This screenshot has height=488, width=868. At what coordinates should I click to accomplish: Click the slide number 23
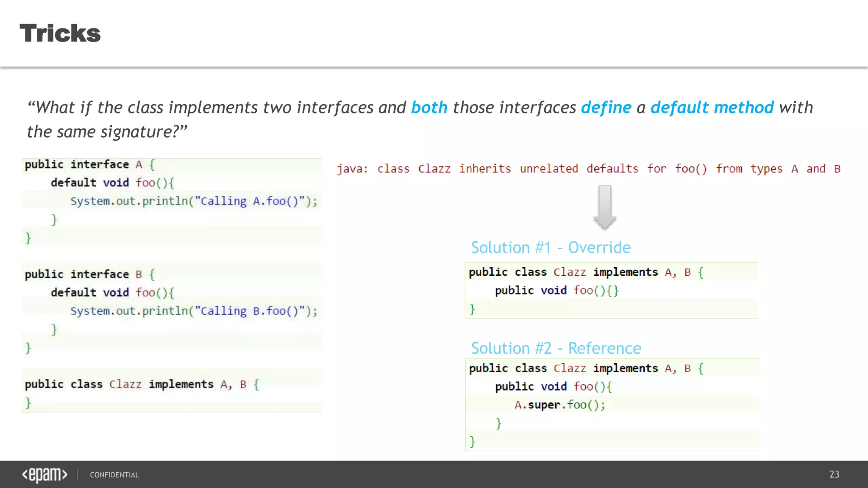point(834,474)
